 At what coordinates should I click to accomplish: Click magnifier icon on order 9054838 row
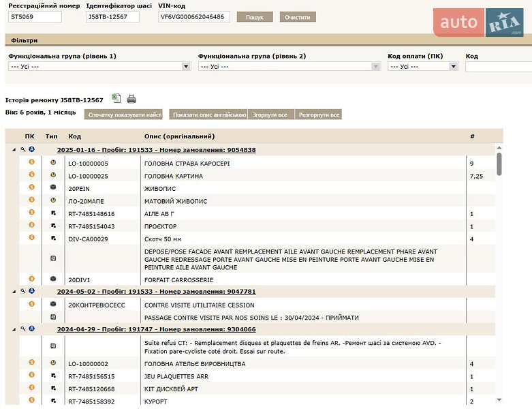pos(23,149)
